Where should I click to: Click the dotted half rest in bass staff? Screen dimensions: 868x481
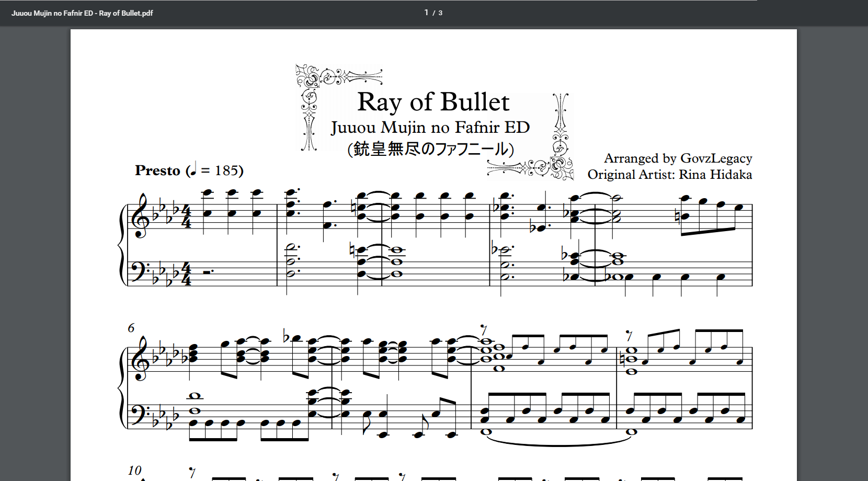tap(208, 272)
